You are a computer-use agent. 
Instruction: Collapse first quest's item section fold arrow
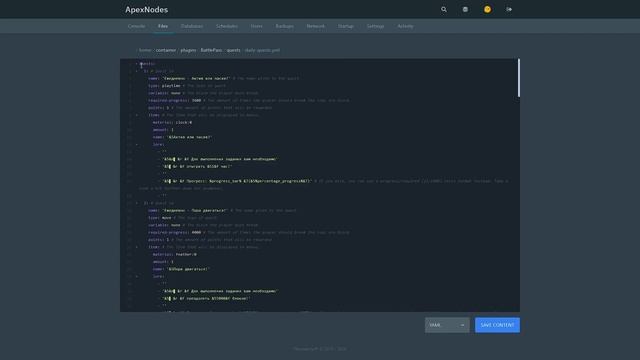tap(136, 115)
